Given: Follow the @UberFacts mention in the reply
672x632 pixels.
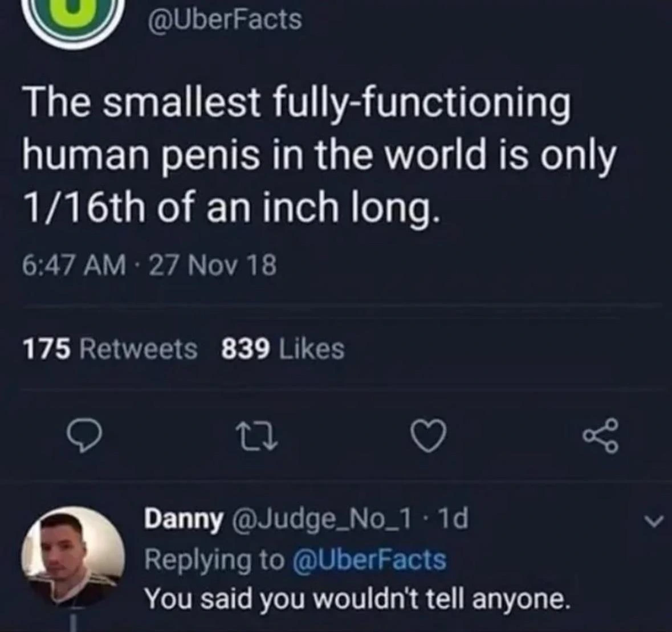Looking at the screenshot, I should pos(368,559).
